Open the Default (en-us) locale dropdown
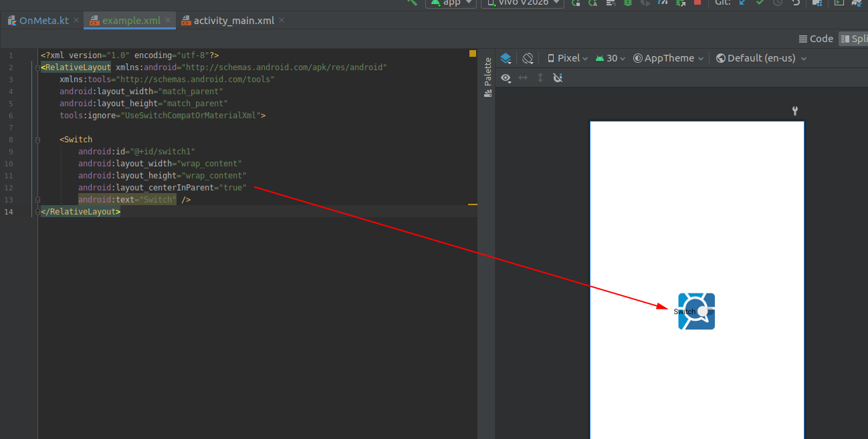This screenshot has height=439, width=868. [761, 58]
